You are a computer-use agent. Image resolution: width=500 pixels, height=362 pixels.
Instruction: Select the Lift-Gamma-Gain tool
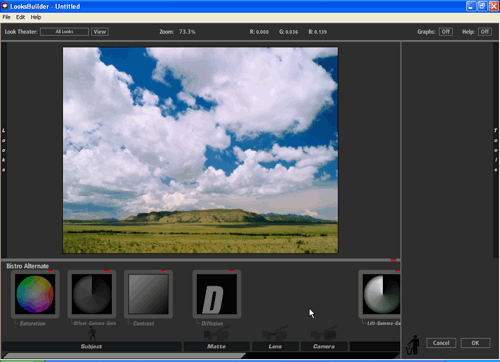380,294
